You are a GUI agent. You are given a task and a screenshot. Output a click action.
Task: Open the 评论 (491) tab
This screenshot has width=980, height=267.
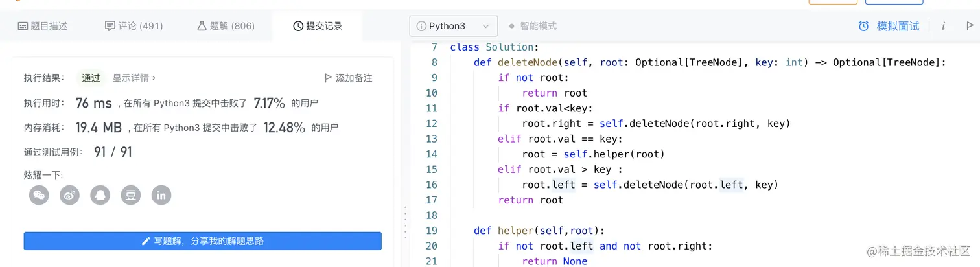point(134,26)
